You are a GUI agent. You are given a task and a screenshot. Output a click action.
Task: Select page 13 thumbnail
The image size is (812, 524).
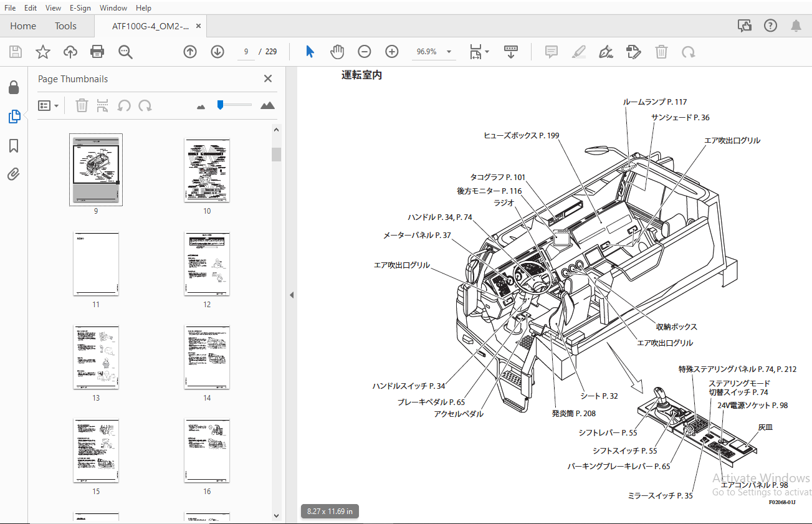[x=96, y=357]
